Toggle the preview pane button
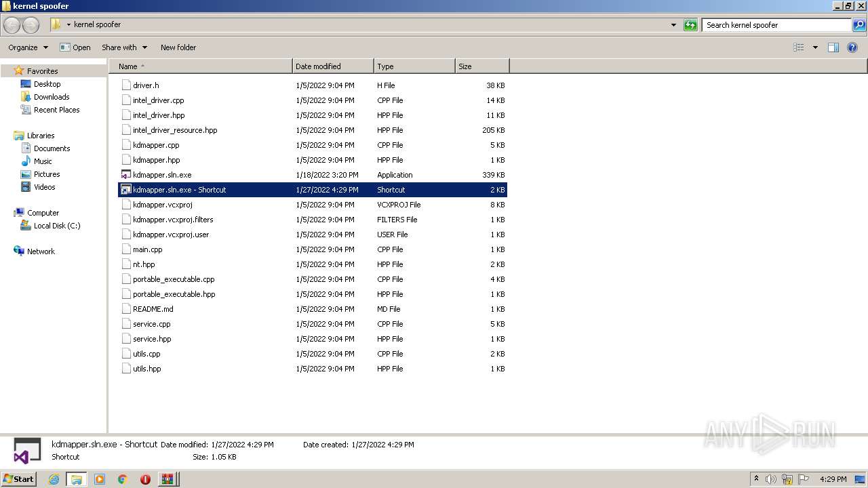Viewport: 868px width, 488px height. click(x=833, y=47)
